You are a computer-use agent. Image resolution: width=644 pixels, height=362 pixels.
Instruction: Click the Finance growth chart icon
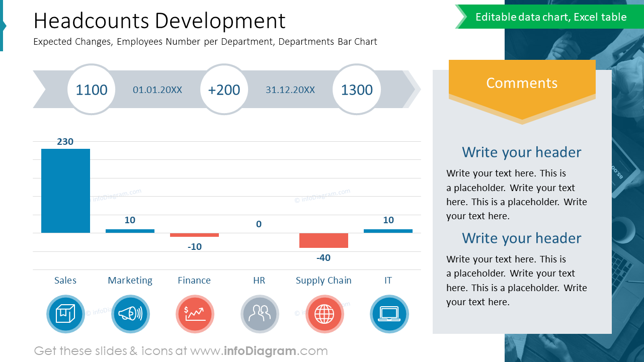[x=195, y=314]
